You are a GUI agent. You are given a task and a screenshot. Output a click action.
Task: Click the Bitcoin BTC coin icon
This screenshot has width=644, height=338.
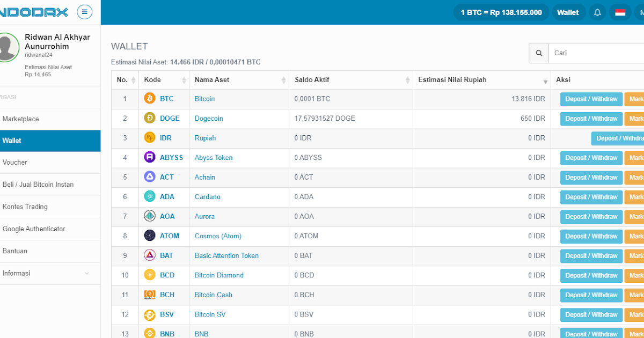[x=150, y=99]
